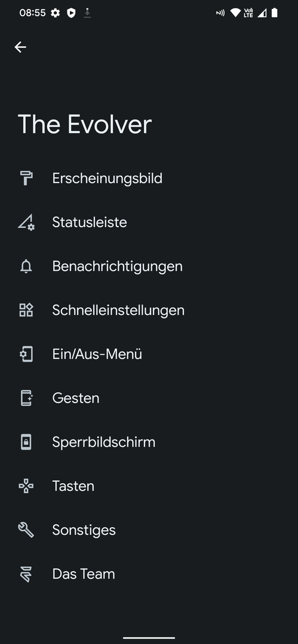Select Schnelleinstellungen entry
Image resolution: width=298 pixels, height=644 pixels.
coord(149,310)
